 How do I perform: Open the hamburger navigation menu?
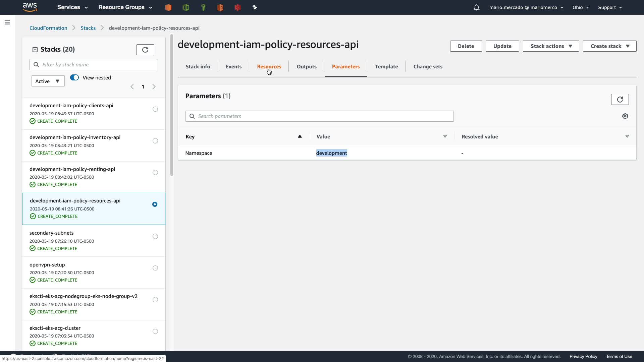pos(7,22)
